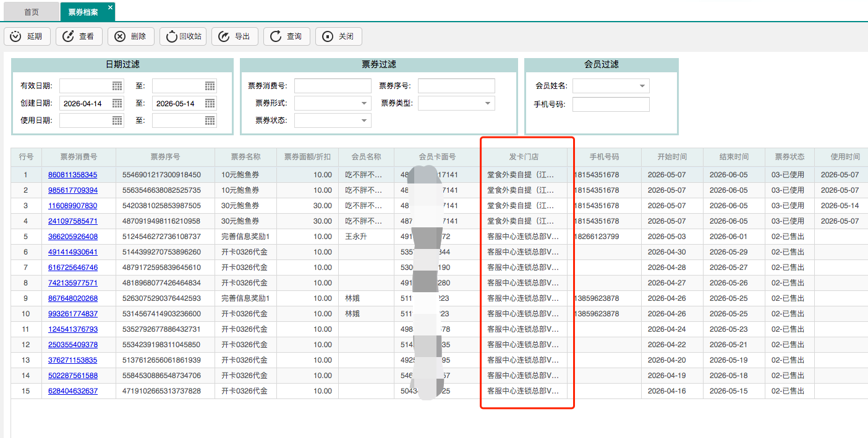The width and height of the screenshot is (868, 438).
Task: Sort by the 票券面额/折扣 column header
Action: click(x=307, y=157)
